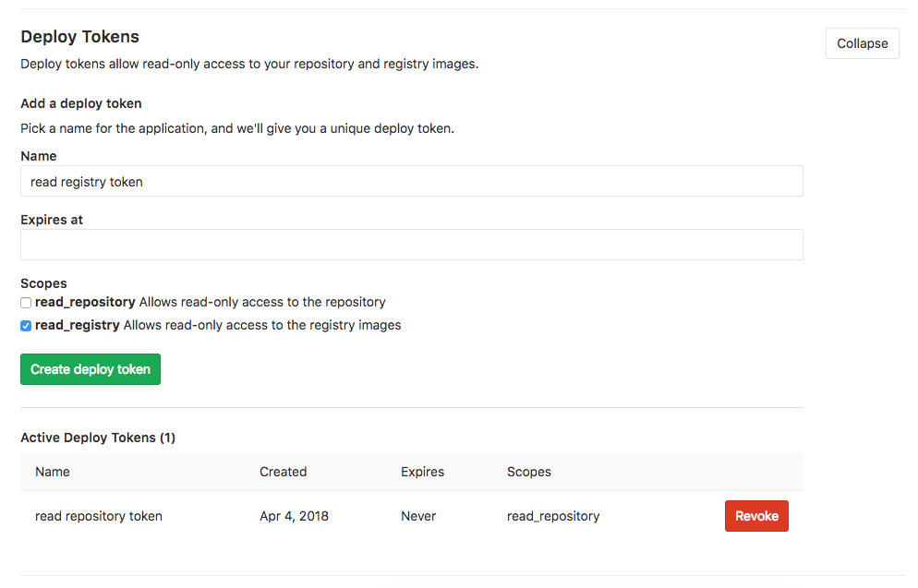Screen dimensions: 918x588
Task: Toggle the read_registry checkbox off
Action: tap(25, 325)
